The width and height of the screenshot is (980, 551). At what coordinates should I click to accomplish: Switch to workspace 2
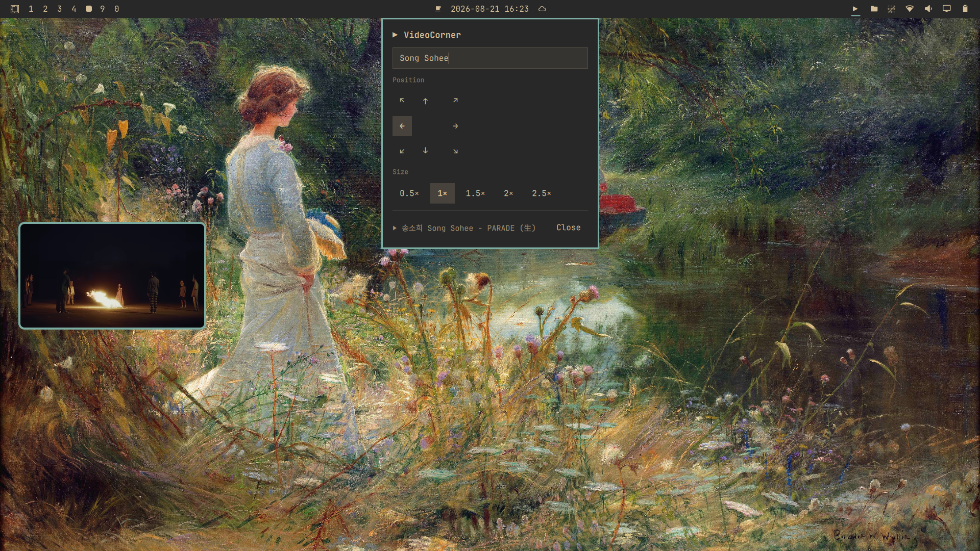click(45, 9)
